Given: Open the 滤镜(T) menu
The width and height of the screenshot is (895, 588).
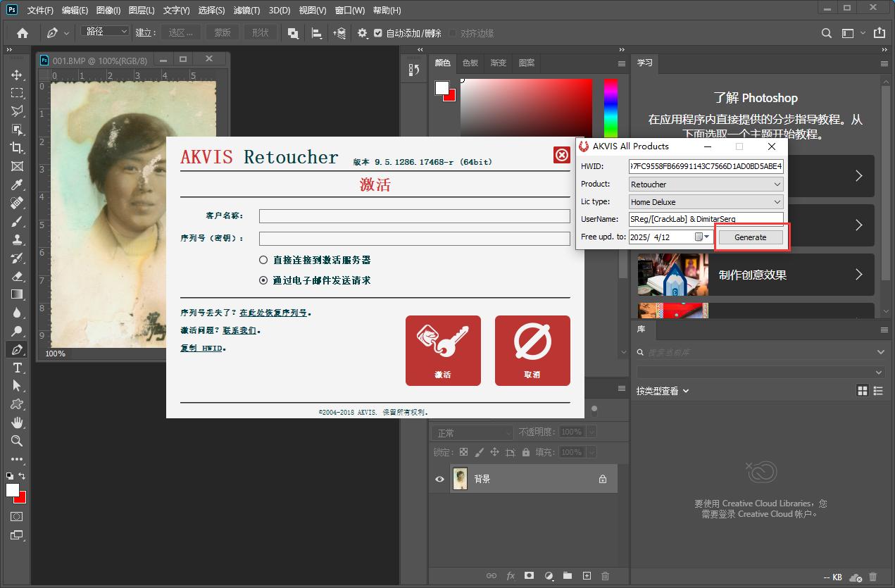Looking at the screenshot, I should tap(246, 11).
